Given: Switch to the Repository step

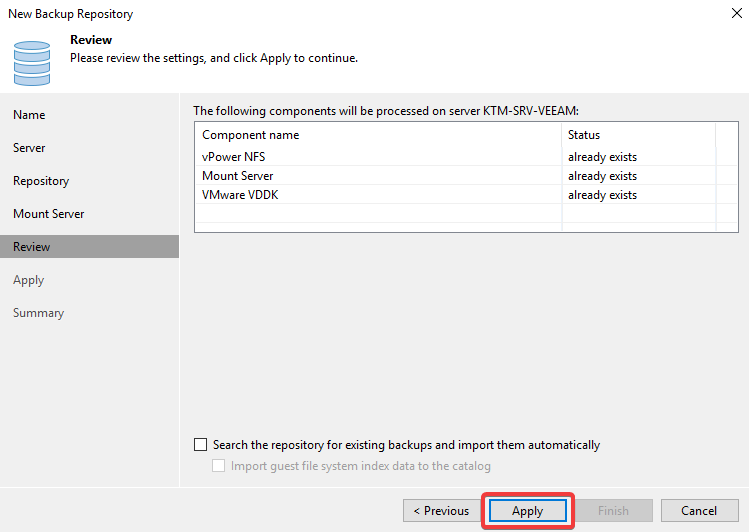Looking at the screenshot, I should click(x=41, y=181).
